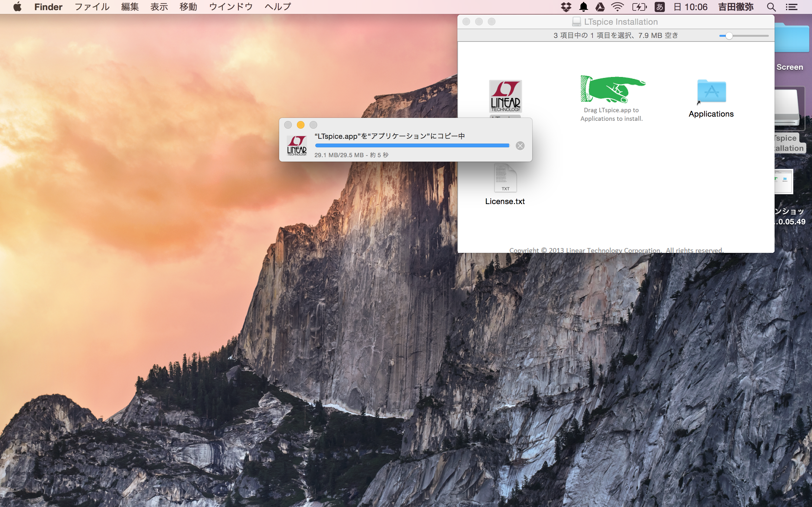812x507 pixels.
Task: Click the Google Drive menu bar icon
Action: [600, 7]
